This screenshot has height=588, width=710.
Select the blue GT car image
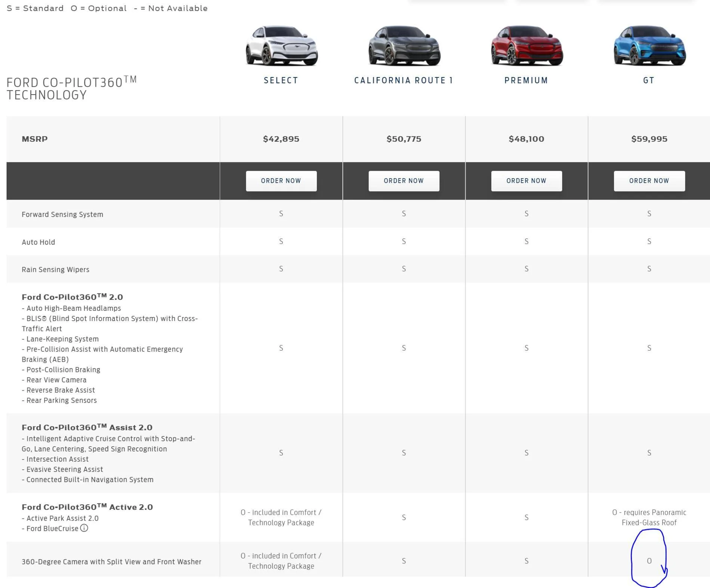(649, 46)
